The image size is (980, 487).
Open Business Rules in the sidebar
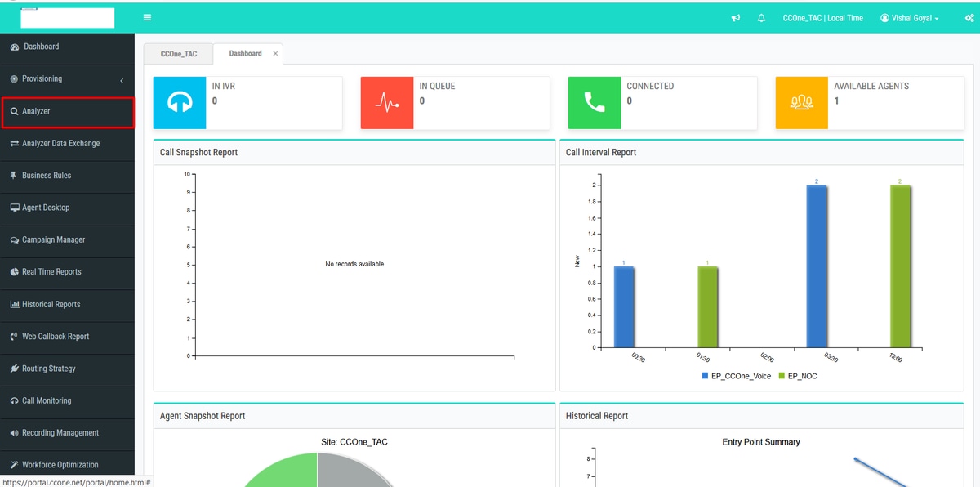pyautogui.click(x=67, y=176)
